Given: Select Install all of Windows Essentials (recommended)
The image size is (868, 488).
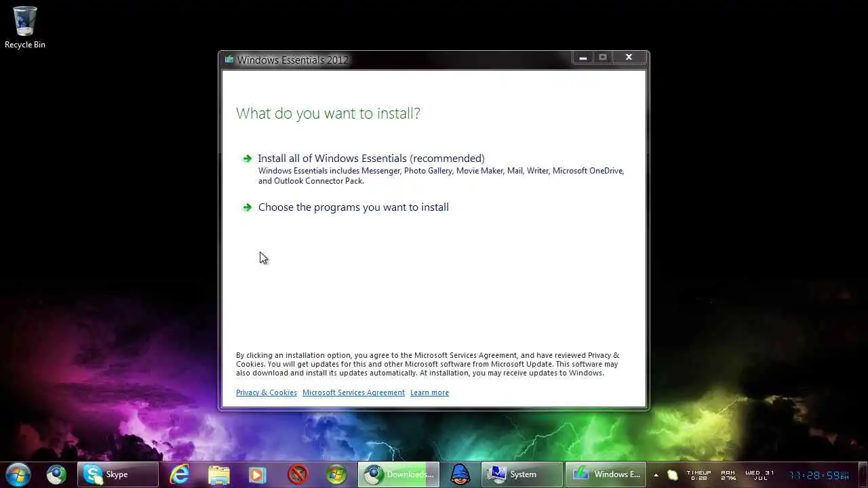Looking at the screenshot, I should coord(371,159).
